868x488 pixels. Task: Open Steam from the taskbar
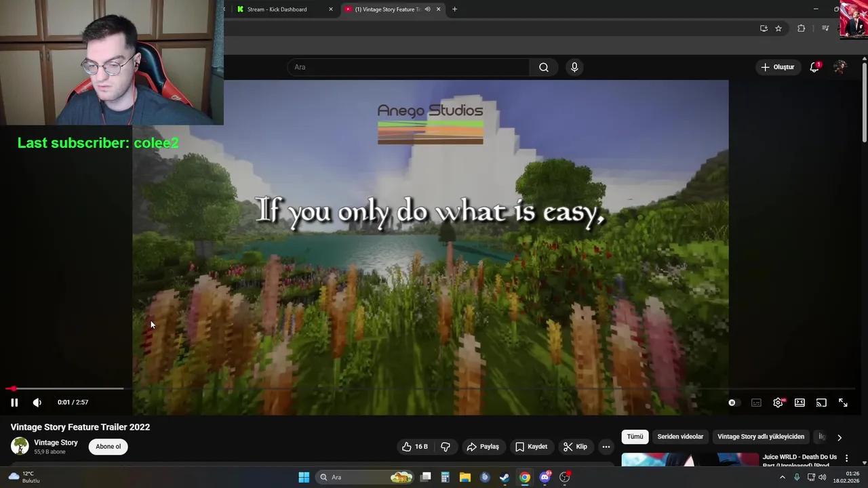505,477
